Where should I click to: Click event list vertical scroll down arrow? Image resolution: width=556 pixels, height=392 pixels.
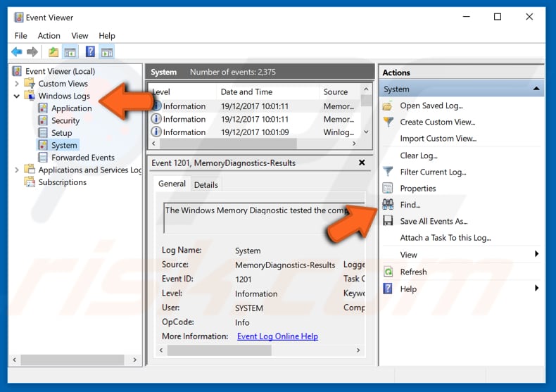point(366,132)
